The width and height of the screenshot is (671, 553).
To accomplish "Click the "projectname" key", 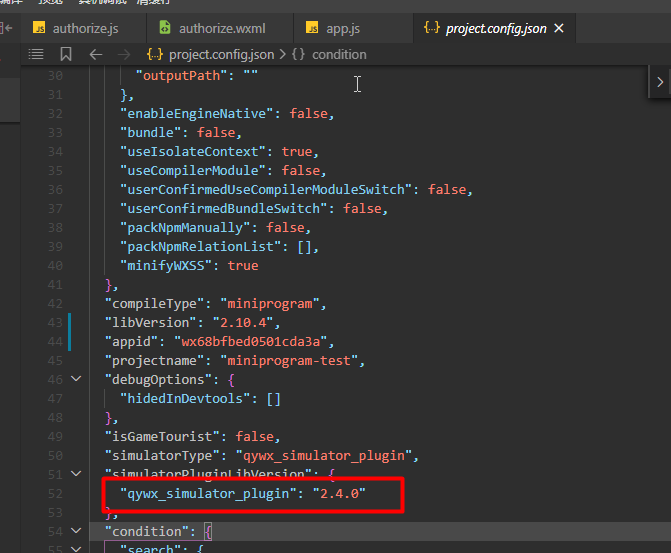I will pos(154,360).
